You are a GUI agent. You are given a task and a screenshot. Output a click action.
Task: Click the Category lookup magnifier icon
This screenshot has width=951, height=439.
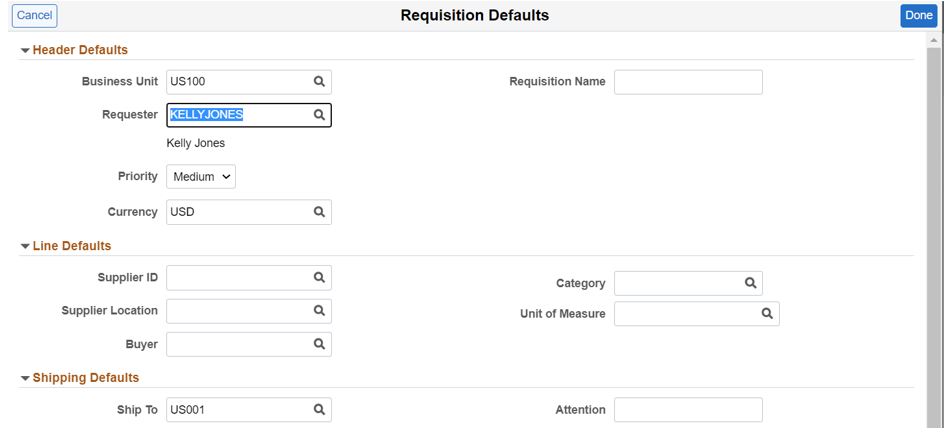[x=751, y=283]
